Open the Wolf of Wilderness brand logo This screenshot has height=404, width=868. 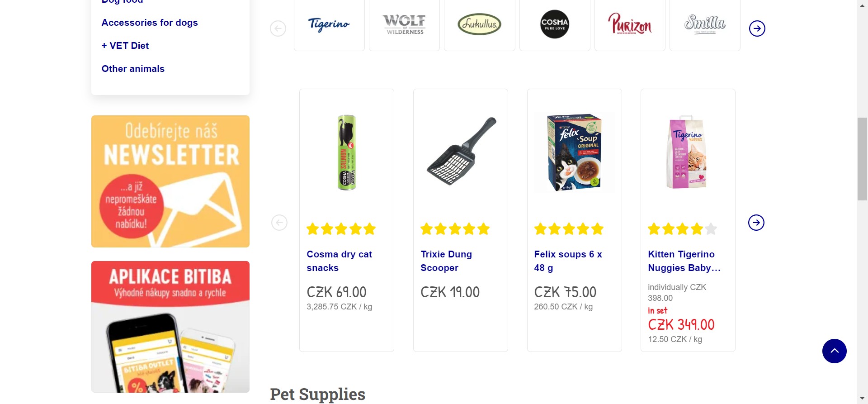(x=404, y=24)
